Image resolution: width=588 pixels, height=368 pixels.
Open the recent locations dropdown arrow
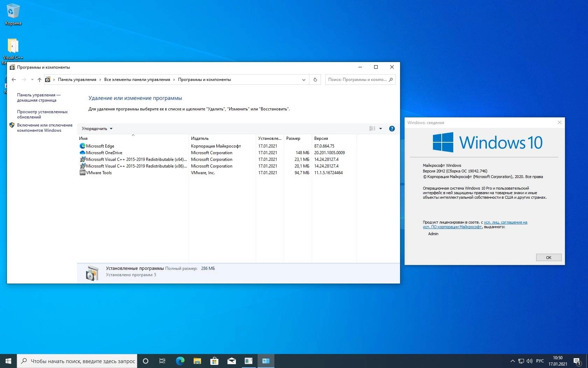(32, 80)
